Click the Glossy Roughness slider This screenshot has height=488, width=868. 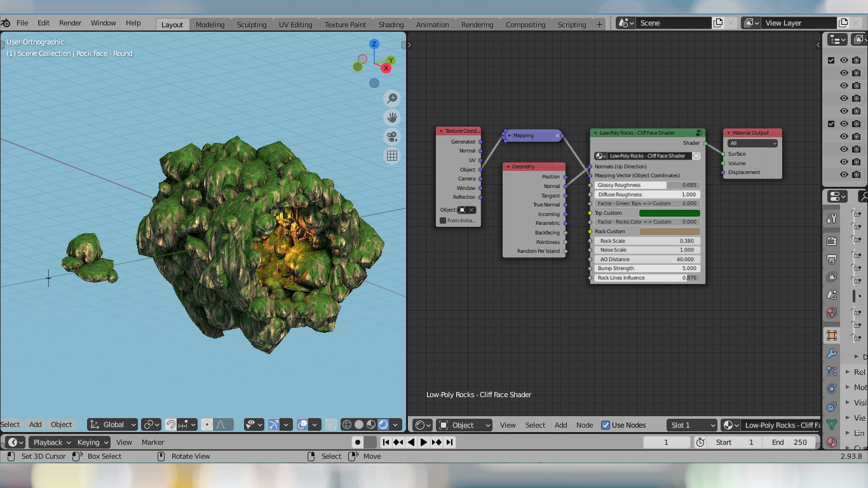[648, 185]
